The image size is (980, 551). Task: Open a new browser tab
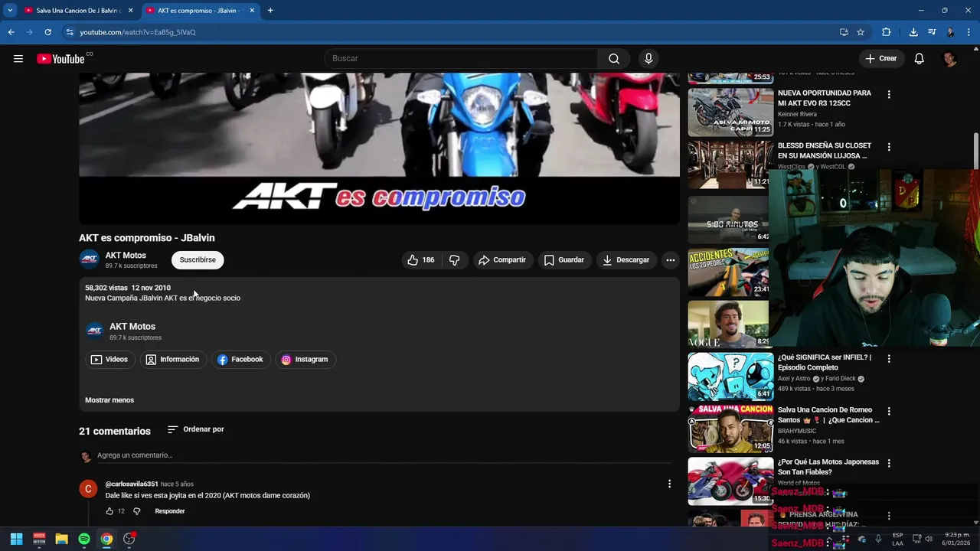point(270,11)
